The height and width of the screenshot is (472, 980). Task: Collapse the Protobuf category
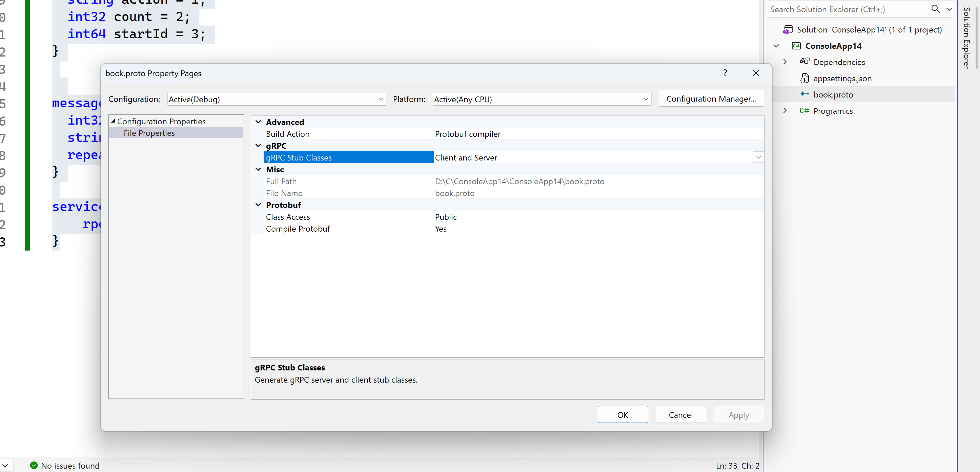pos(258,205)
